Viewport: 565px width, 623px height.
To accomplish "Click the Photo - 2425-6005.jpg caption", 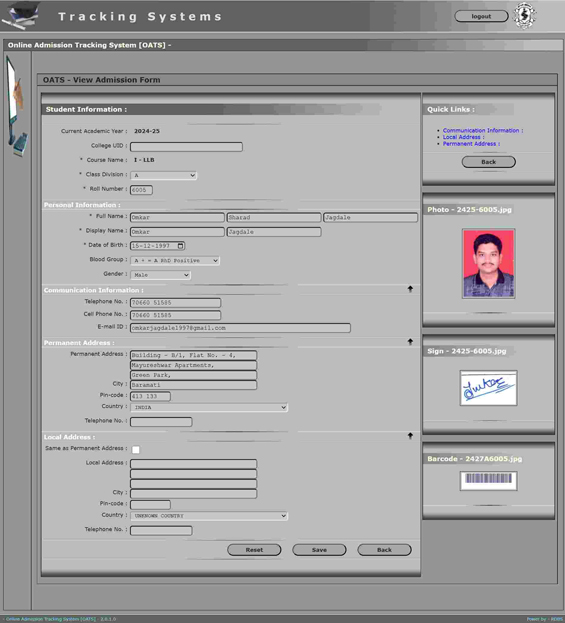I will (x=469, y=209).
